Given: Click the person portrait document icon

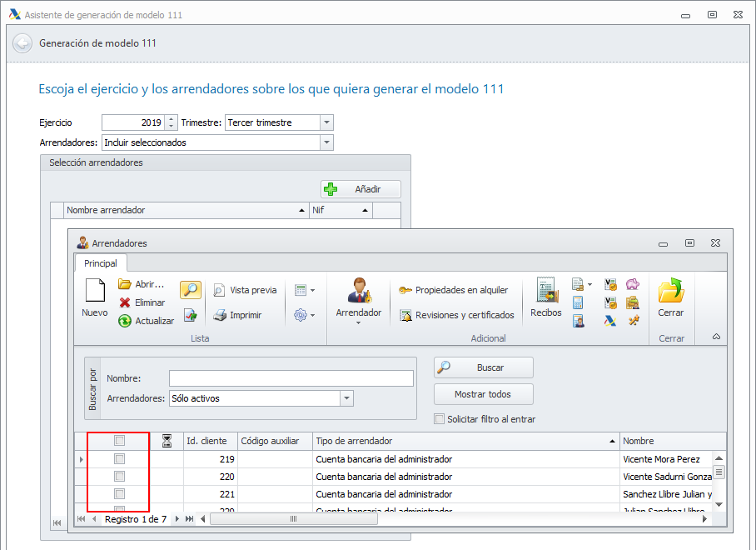Looking at the screenshot, I should tap(579, 321).
